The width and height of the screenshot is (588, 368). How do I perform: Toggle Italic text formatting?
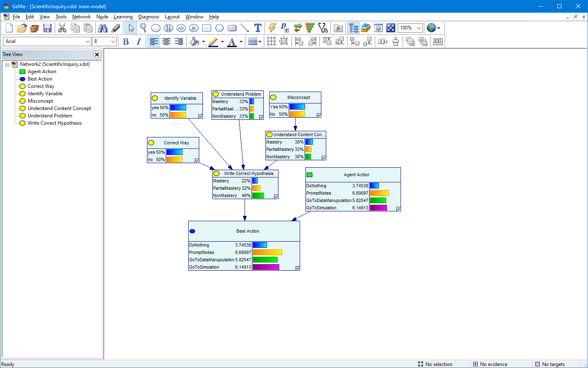point(138,41)
